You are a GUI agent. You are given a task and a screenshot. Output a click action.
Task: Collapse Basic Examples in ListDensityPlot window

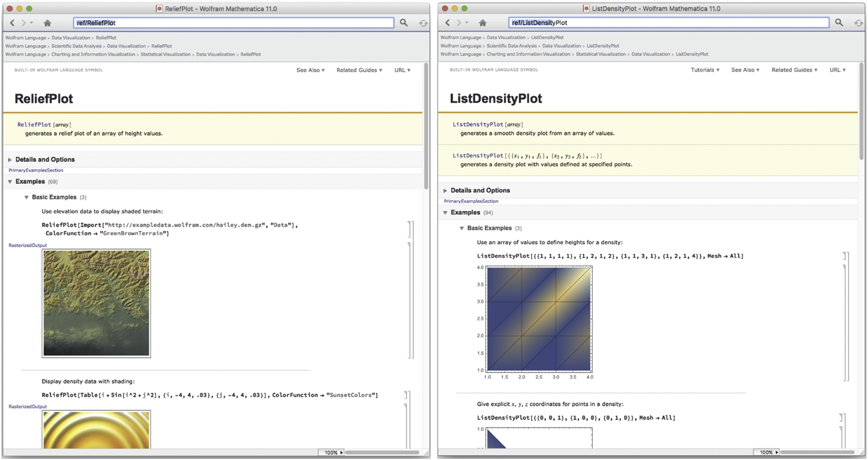tap(462, 228)
